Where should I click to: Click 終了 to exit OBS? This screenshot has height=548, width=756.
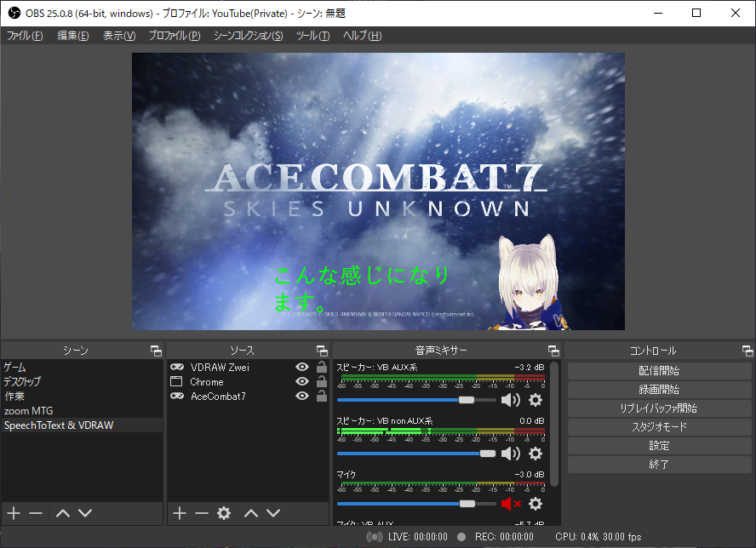click(x=659, y=465)
